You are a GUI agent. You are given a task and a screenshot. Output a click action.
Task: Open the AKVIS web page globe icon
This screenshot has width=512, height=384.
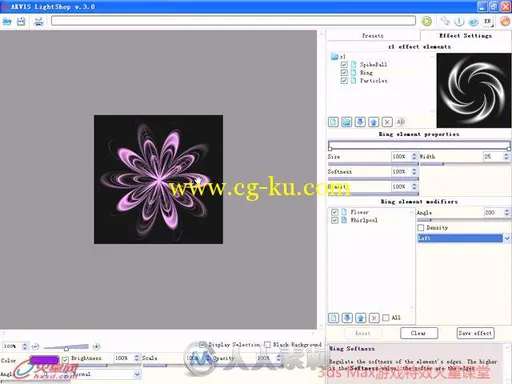tap(473, 21)
